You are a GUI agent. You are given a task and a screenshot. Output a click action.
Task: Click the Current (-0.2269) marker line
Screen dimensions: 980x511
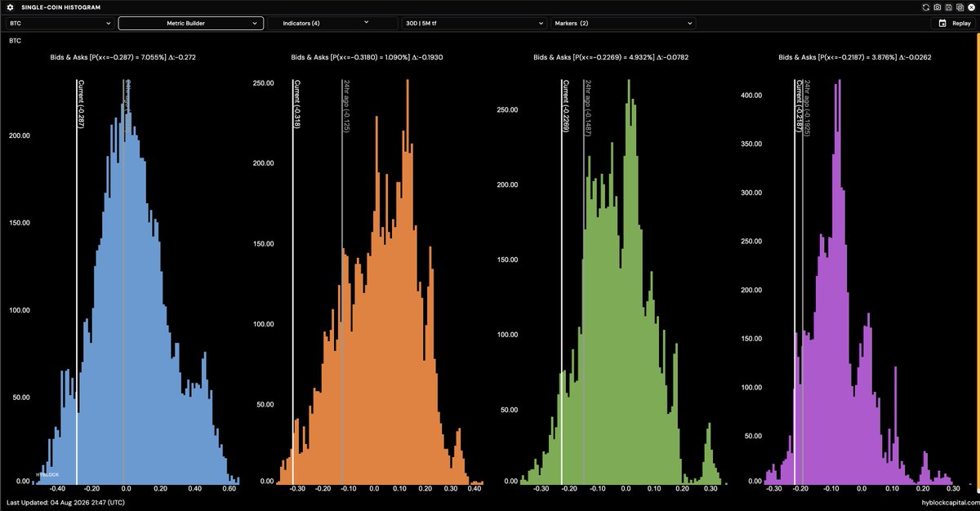[562, 282]
